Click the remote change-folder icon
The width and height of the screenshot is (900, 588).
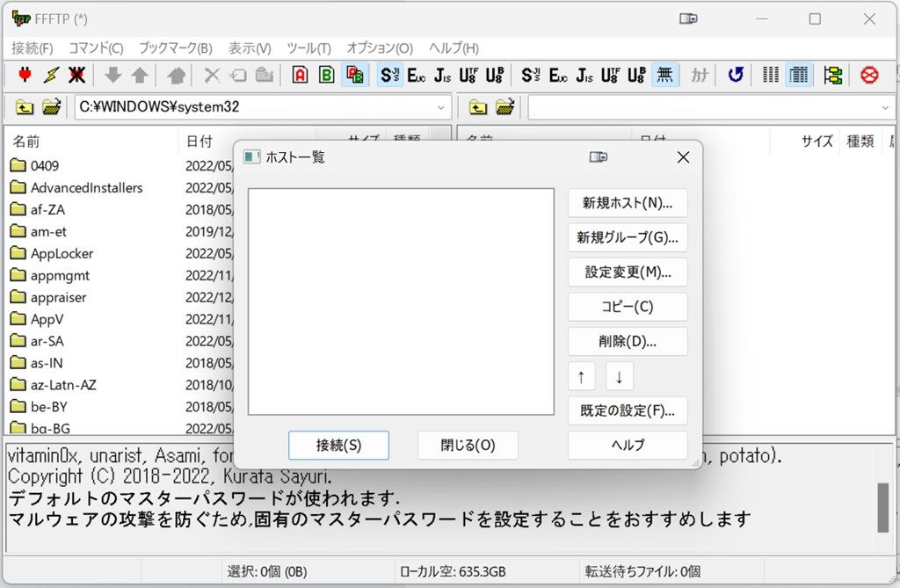pyautogui.click(x=504, y=107)
